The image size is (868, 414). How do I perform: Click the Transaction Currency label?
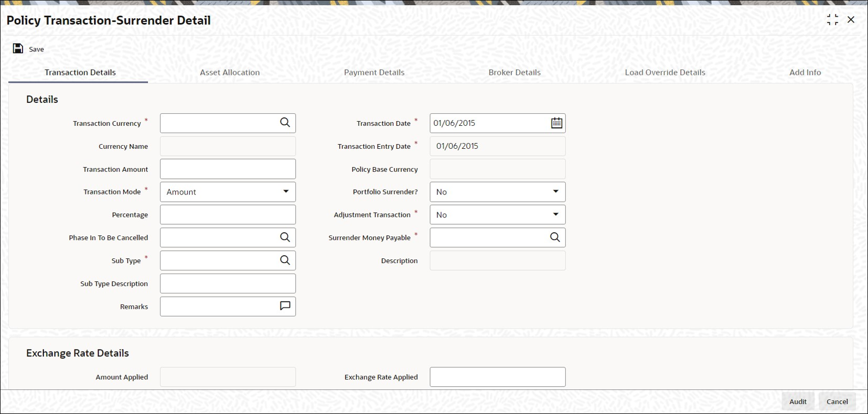[107, 123]
